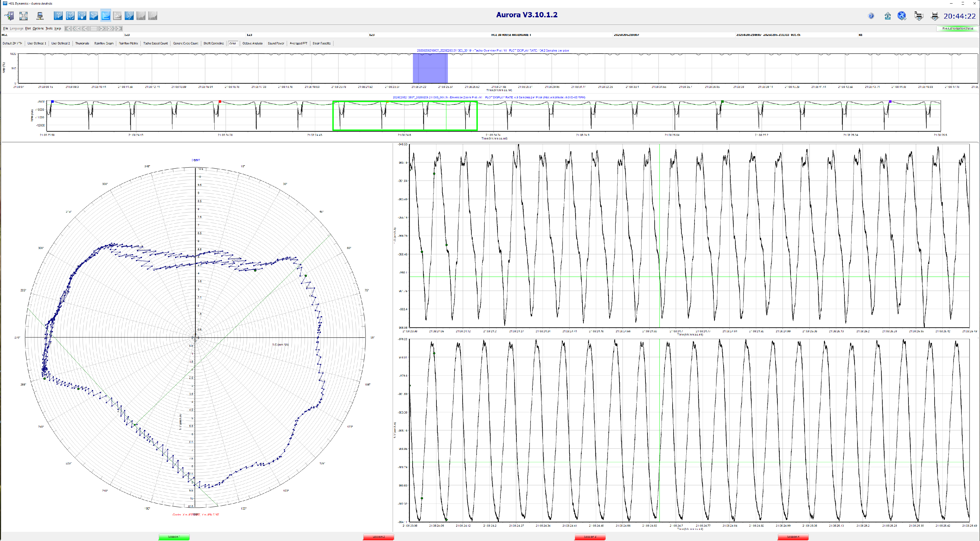Click the green Session 1 button
Screen dimensions: 980x541
(x=174, y=537)
